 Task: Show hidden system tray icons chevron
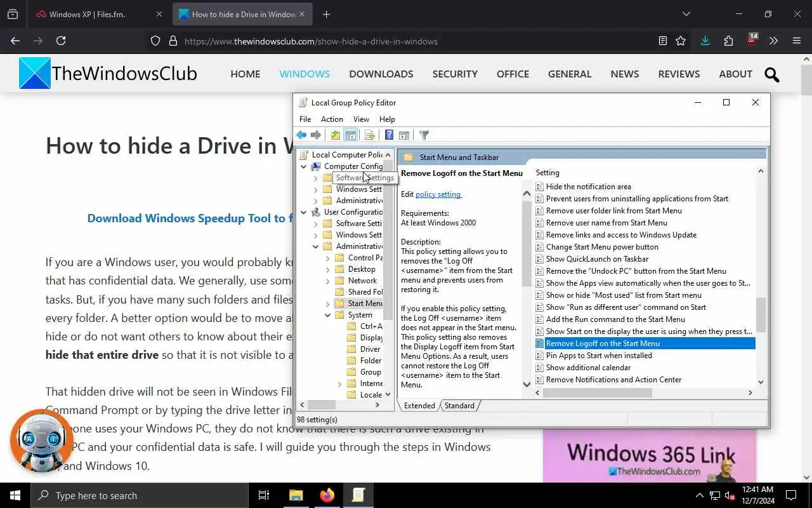[x=700, y=495]
